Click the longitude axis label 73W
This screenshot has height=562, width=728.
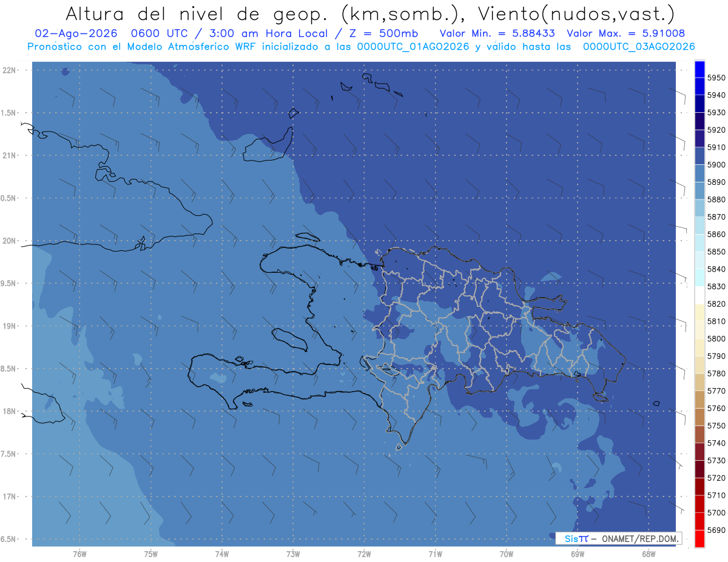pos(293,554)
